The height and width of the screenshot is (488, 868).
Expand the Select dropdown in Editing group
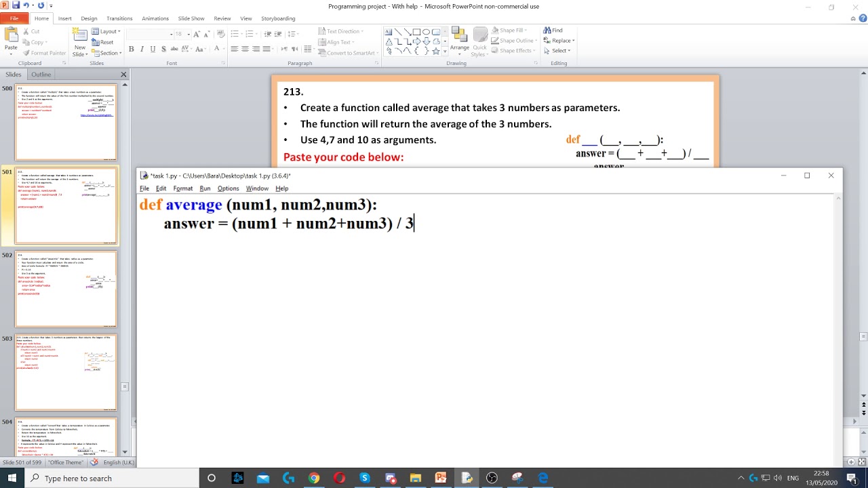(559, 51)
